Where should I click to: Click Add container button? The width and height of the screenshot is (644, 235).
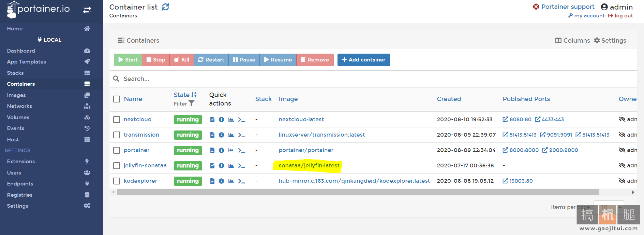[x=363, y=60]
